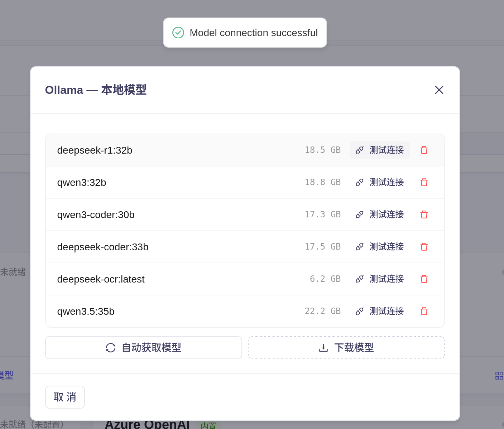
Task: Select the qwen3.5:35b model name
Action: [86, 312]
